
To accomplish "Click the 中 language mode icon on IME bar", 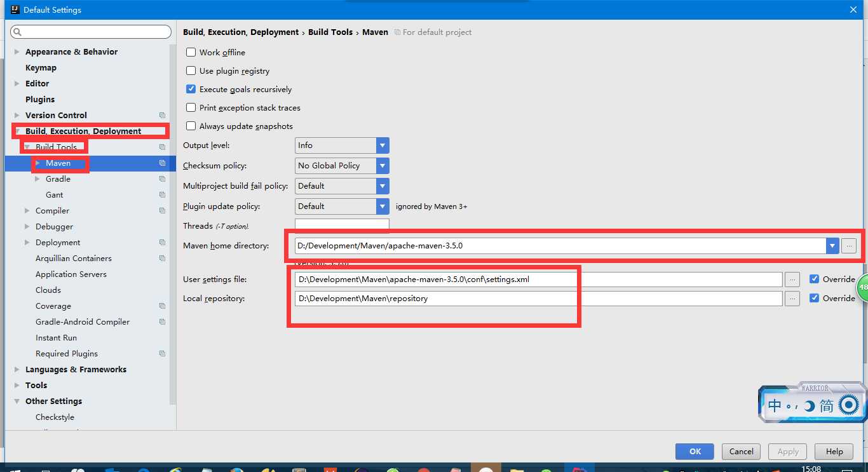I will [x=775, y=405].
